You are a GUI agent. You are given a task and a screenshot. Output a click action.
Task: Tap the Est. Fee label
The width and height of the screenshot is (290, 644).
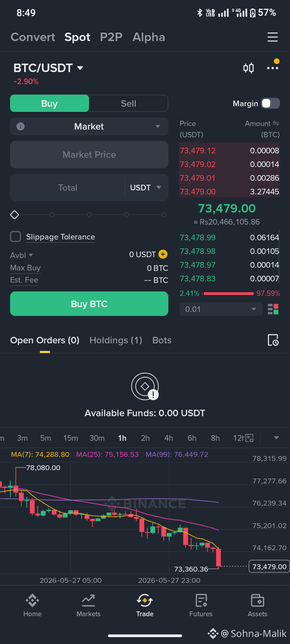24,280
